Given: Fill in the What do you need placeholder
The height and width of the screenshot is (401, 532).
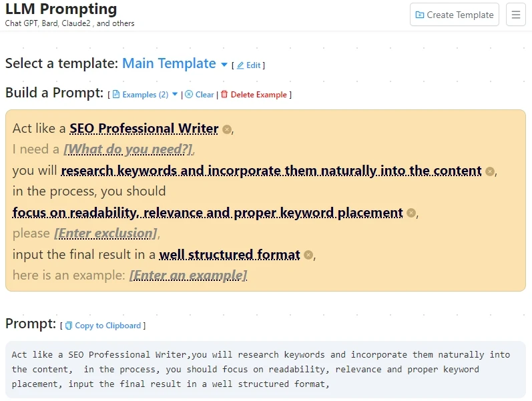Looking at the screenshot, I should tap(128, 149).
